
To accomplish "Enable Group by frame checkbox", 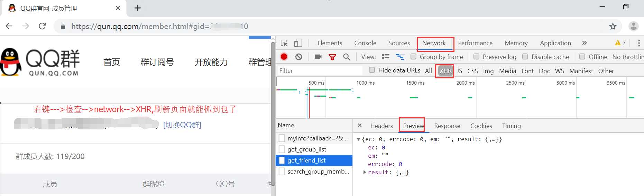I will [x=413, y=56].
